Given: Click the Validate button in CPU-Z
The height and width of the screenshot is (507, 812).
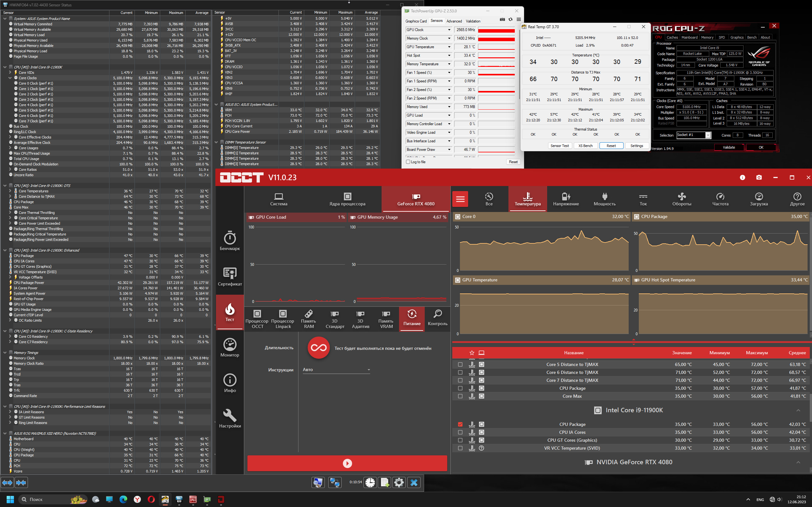Looking at the screenshot, I should coord(729,147).
